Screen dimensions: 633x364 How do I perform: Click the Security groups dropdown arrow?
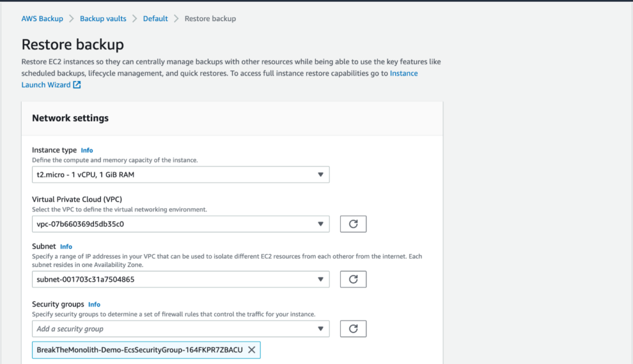(321, 329)
